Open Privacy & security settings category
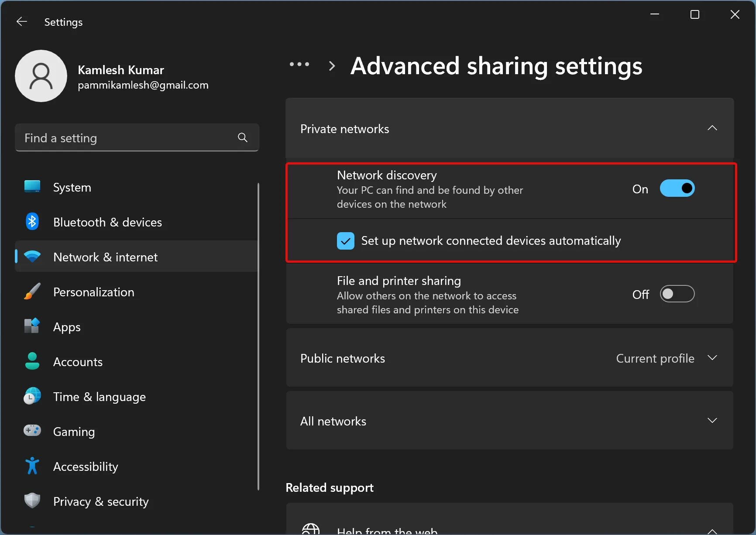The image size is (756, 535). 101,501
